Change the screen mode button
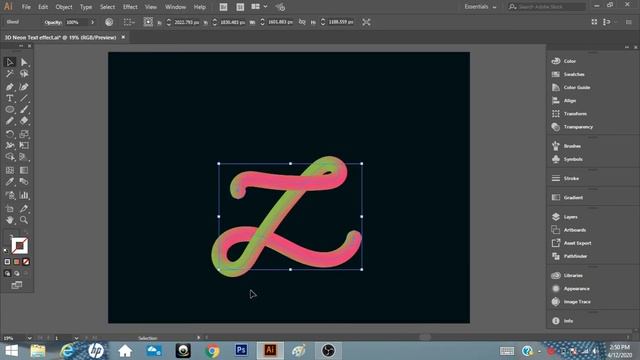 [17, 285]
